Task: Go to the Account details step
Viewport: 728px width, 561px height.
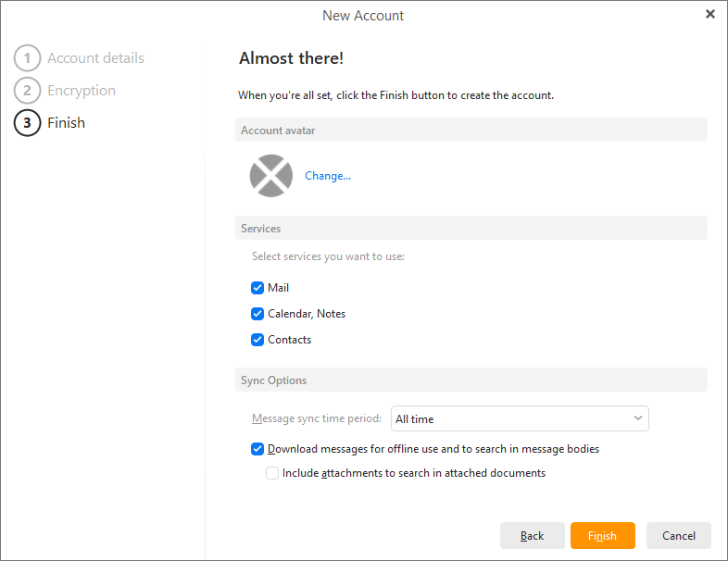Action: [x=95, y=58]
